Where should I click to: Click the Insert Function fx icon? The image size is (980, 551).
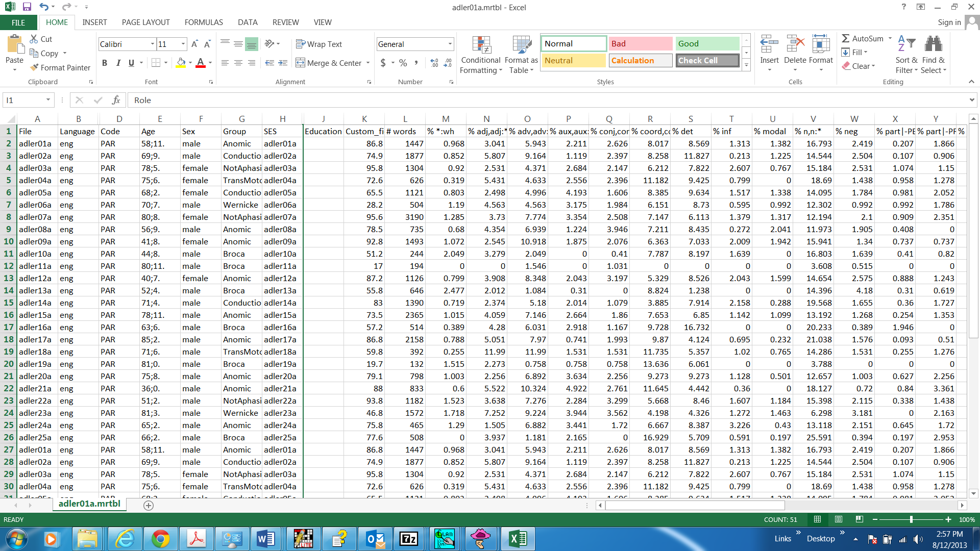tap(116, 100)
